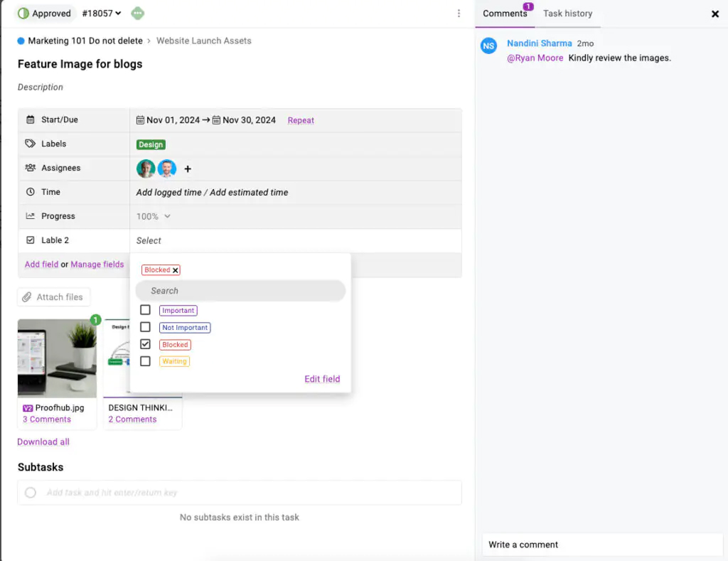Click the Labels tag icon
The image size is (728, 561).
30,144
